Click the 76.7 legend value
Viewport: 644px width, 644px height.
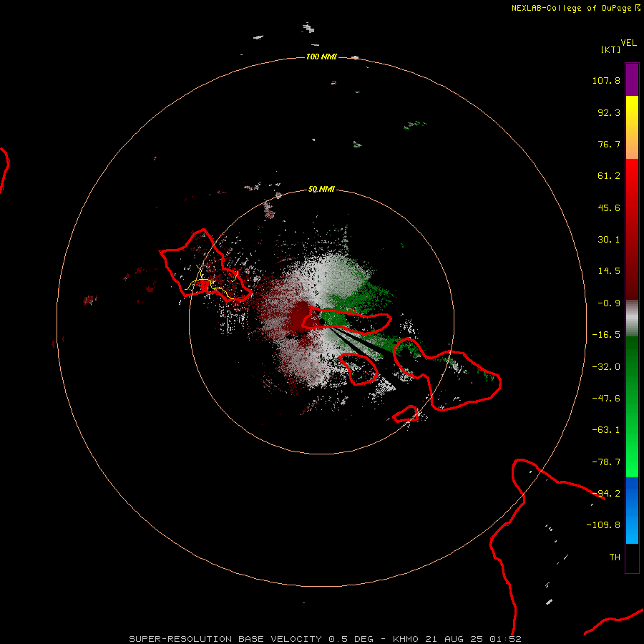tap(609, 144)
